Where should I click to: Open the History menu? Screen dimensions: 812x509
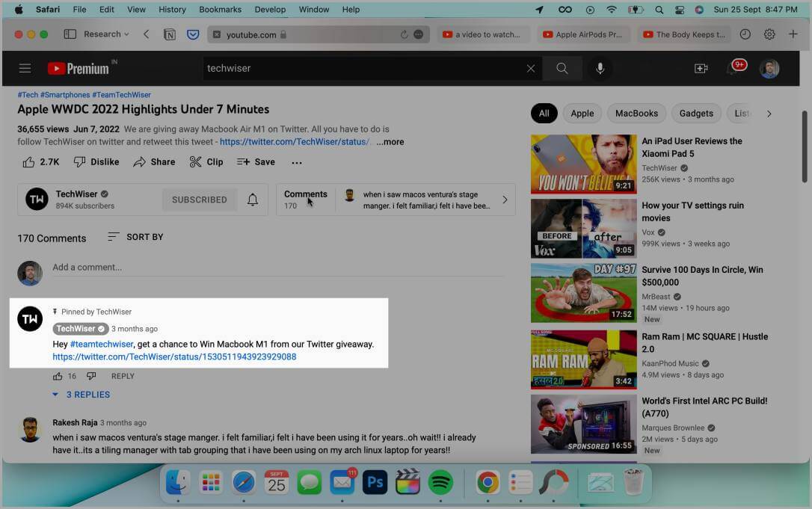pyautogui.click(x=172, y=9)
